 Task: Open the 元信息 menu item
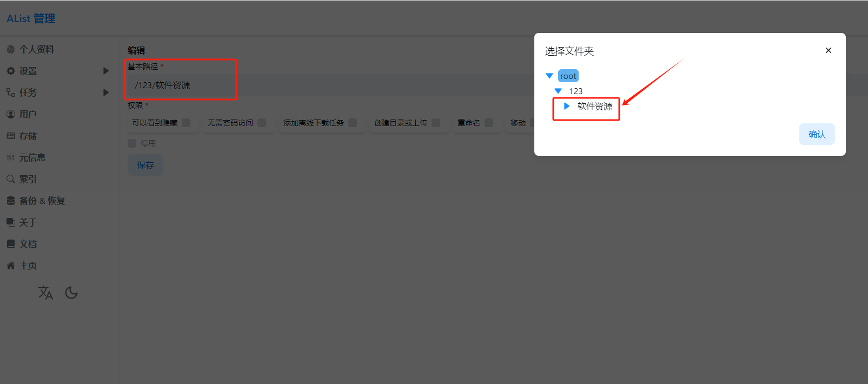[32, 157]
